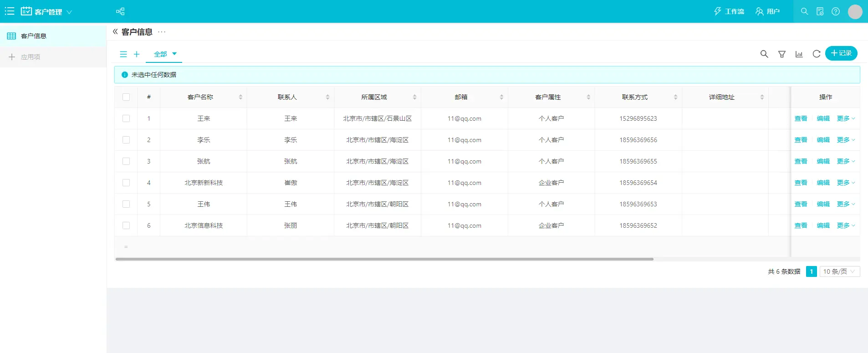
Task: View the record for 王来
Action: pos(801,118)
